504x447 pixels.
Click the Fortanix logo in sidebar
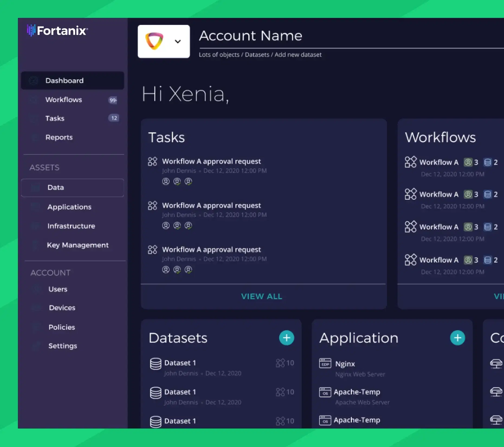[x=57, y=30]
